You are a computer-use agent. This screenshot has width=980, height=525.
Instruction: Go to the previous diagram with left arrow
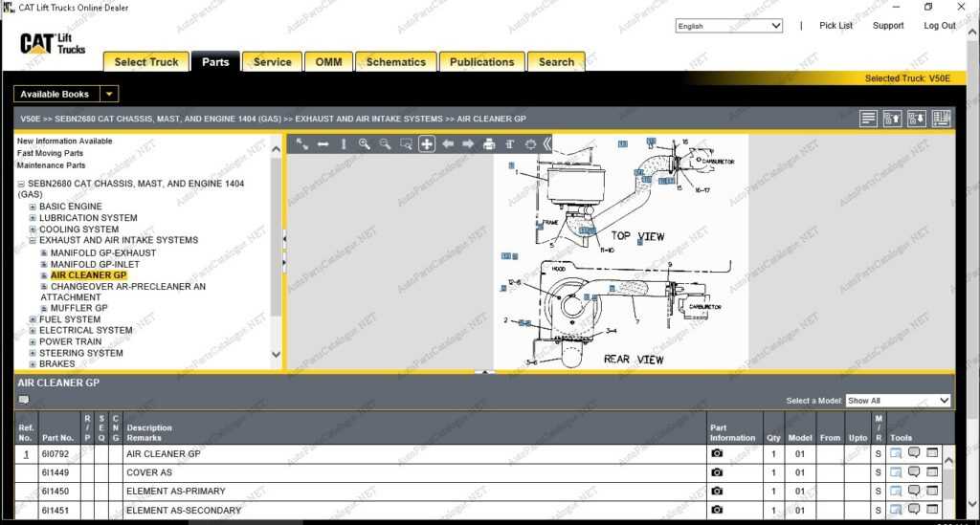click(448, 144)
